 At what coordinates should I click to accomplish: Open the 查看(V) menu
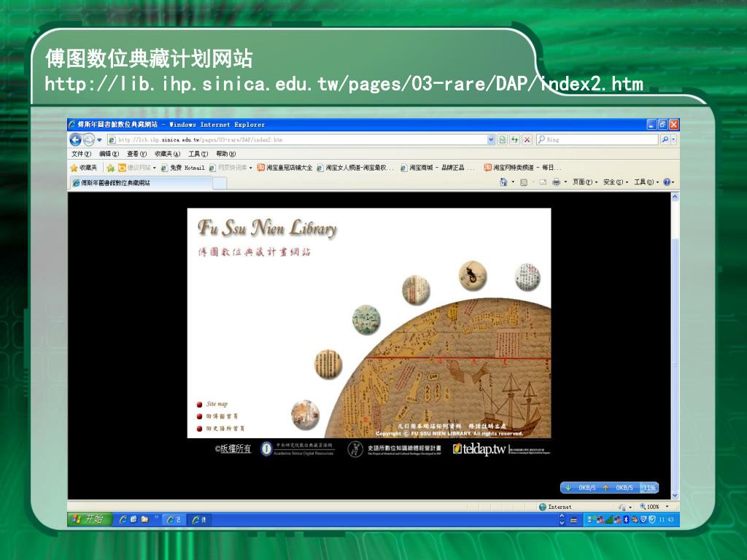tap(136, 154)
